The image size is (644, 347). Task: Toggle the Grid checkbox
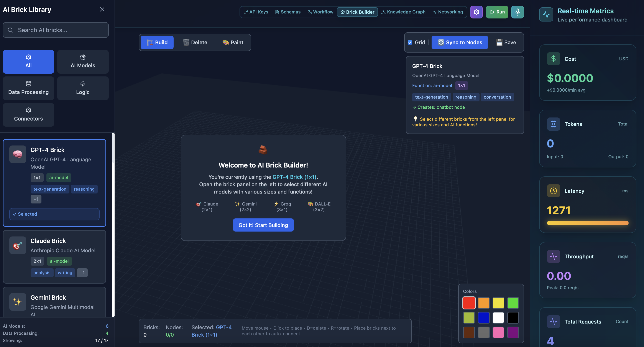point(410,42)
